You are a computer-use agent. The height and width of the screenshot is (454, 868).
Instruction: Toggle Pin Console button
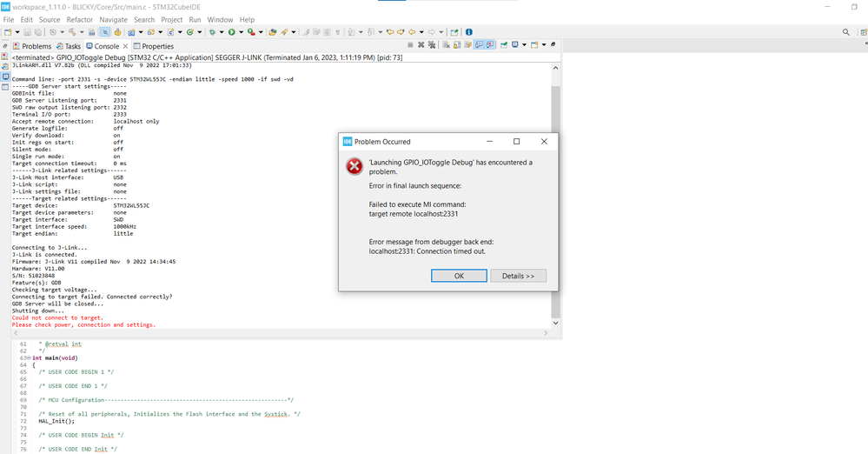(504, 45)
